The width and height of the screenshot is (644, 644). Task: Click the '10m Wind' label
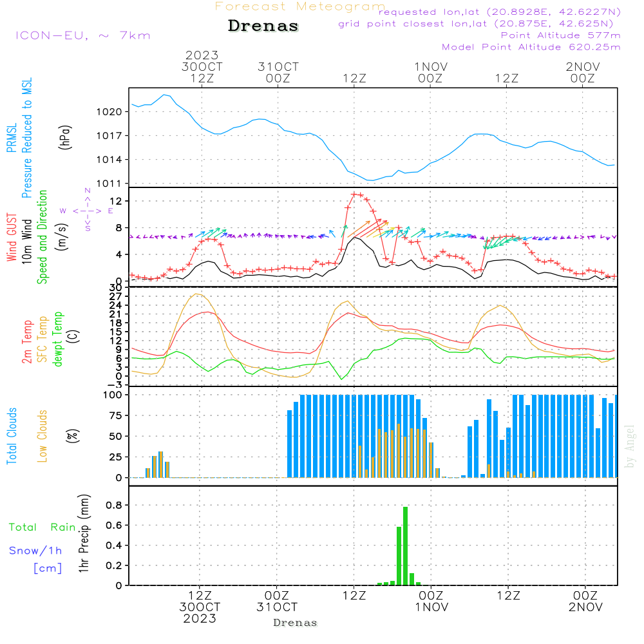point(26,241)
